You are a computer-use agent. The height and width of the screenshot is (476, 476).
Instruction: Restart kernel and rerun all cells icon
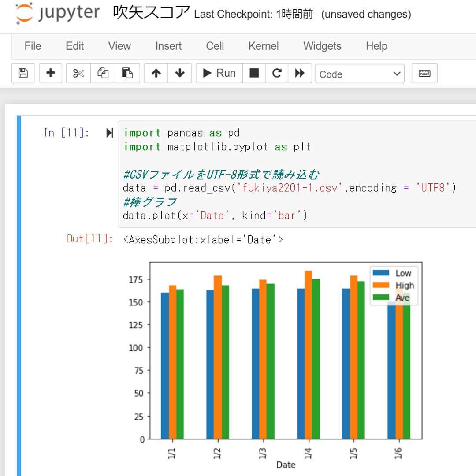coord(300,73)
